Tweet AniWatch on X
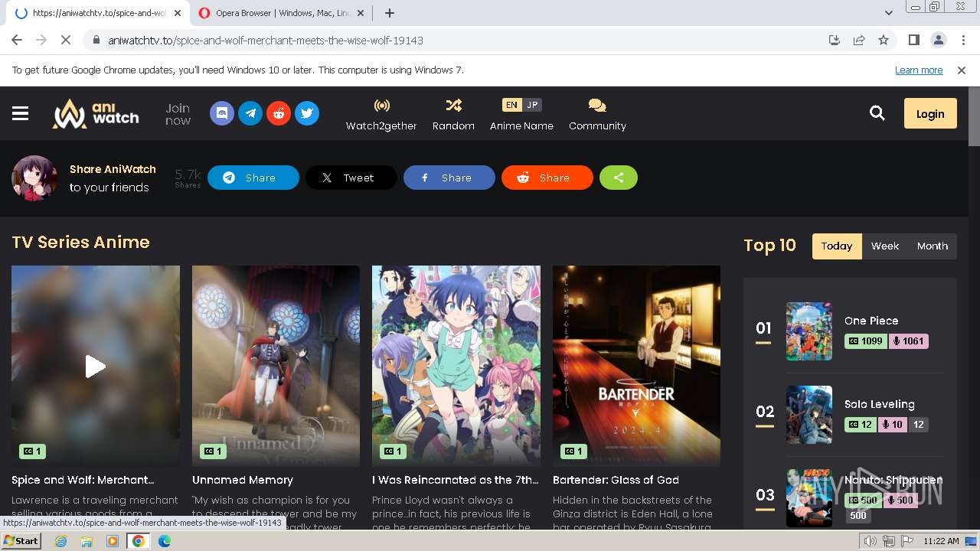Viewport: 980px width, 551px height. (x=351, y=178)
